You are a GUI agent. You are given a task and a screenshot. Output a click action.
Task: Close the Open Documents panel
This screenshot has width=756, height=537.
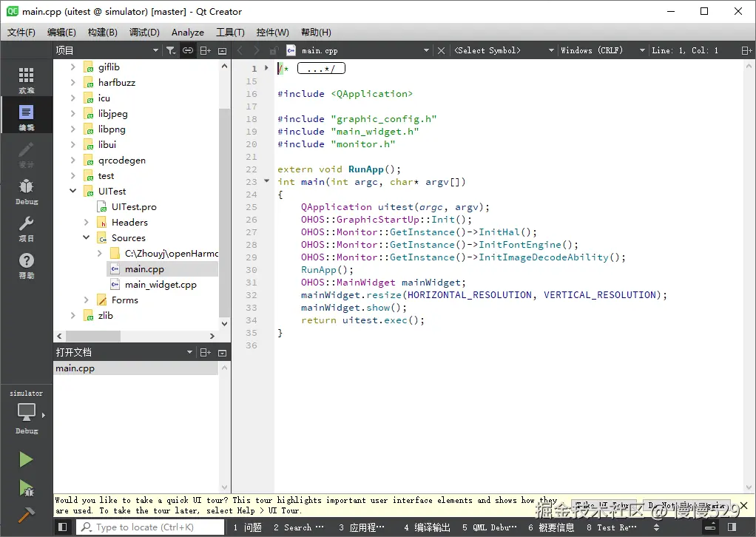[x=222, y=352]
